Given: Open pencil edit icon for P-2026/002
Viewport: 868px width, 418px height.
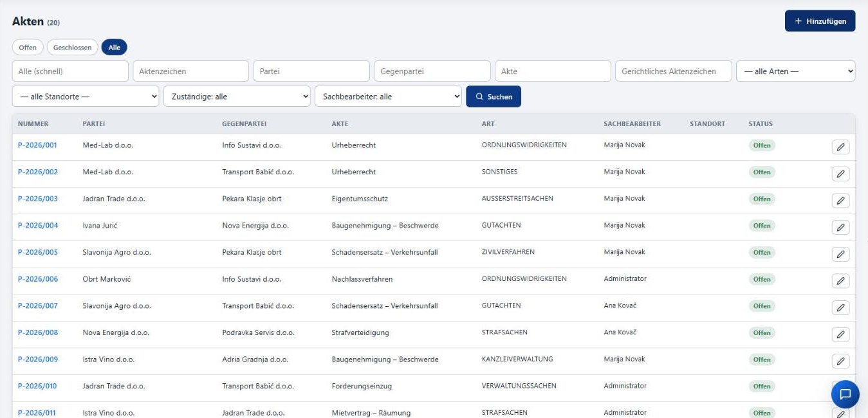Looking at the screenshot, I should [x=840, y=174].
